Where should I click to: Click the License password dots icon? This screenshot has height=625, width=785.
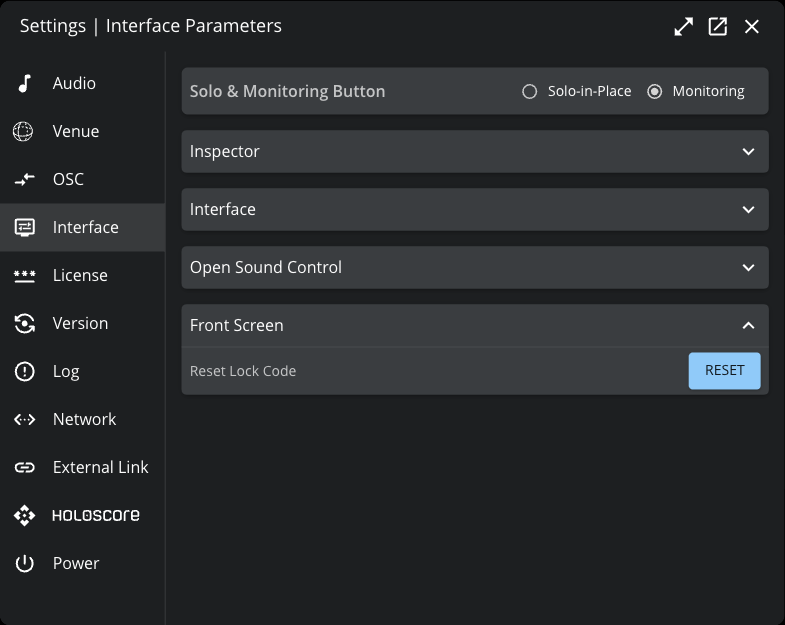coord(24,275)
